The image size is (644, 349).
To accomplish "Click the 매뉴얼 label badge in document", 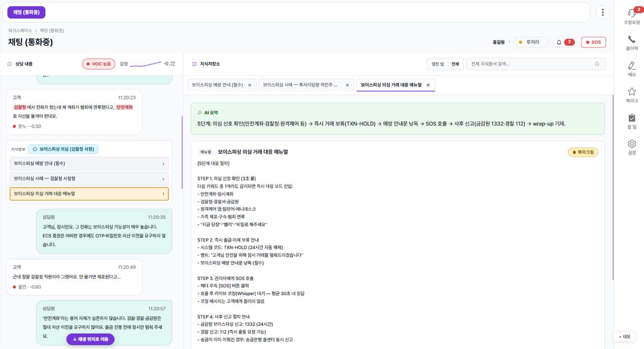I will click(x=206, y=152).
